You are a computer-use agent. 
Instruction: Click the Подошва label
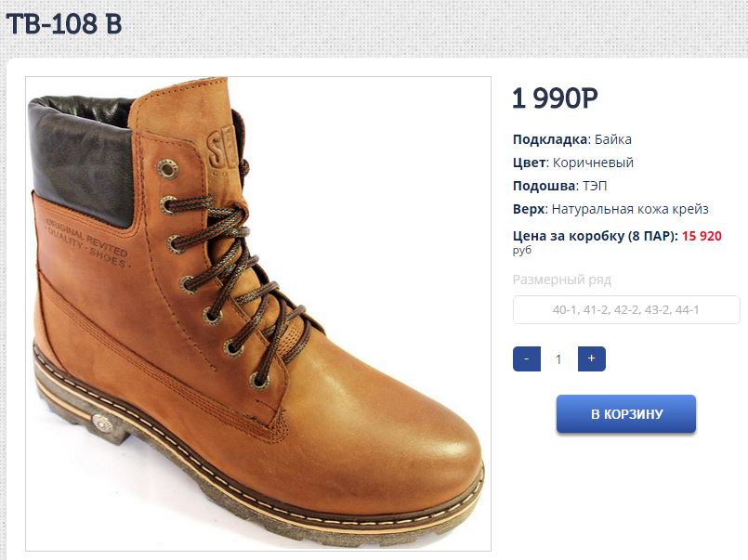pos(544,186)
